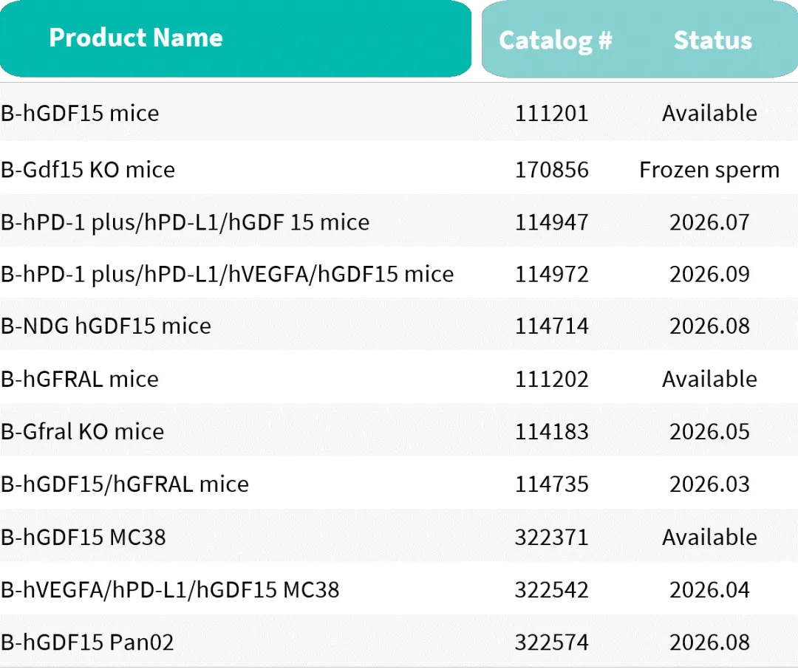
Task: Click catalog number 322574
Action: pyautogui.click(x=552, y=642)
